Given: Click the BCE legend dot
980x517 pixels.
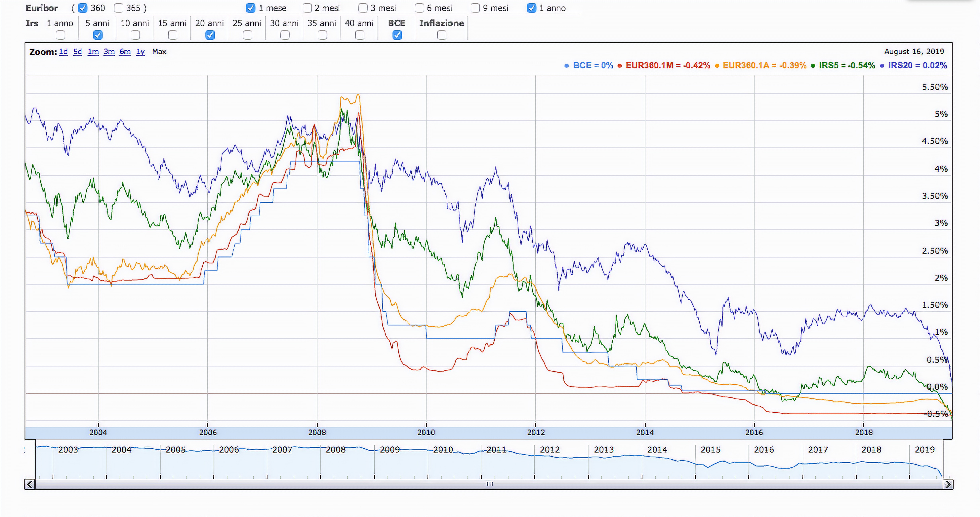Looking at the screenshot, I should (x=566, y=66).
